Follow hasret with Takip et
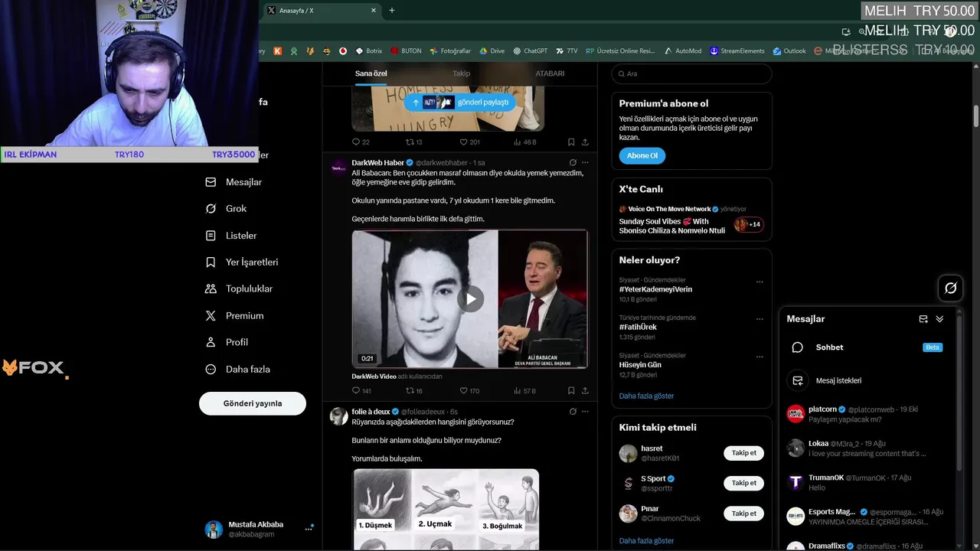 (743, 453)
